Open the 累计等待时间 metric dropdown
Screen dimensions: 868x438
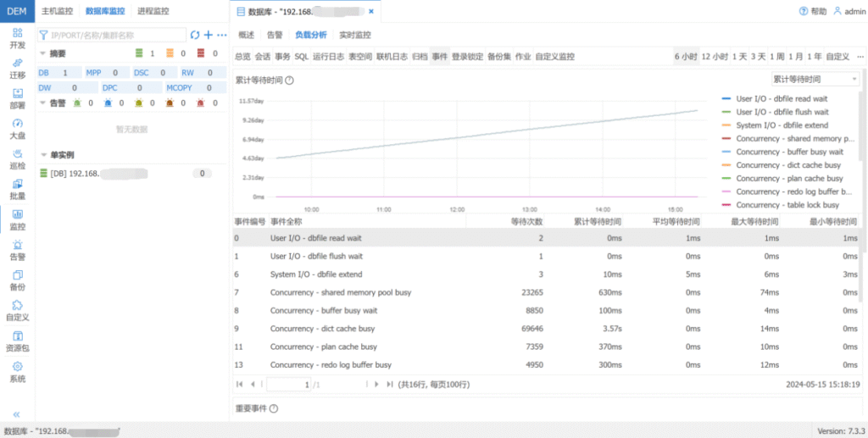[815, 79]
